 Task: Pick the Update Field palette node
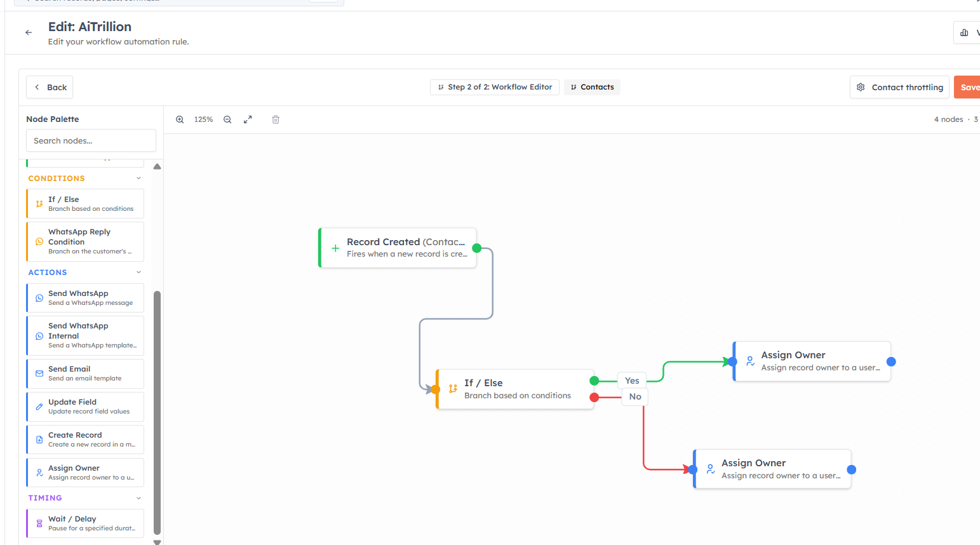point(85,407)
